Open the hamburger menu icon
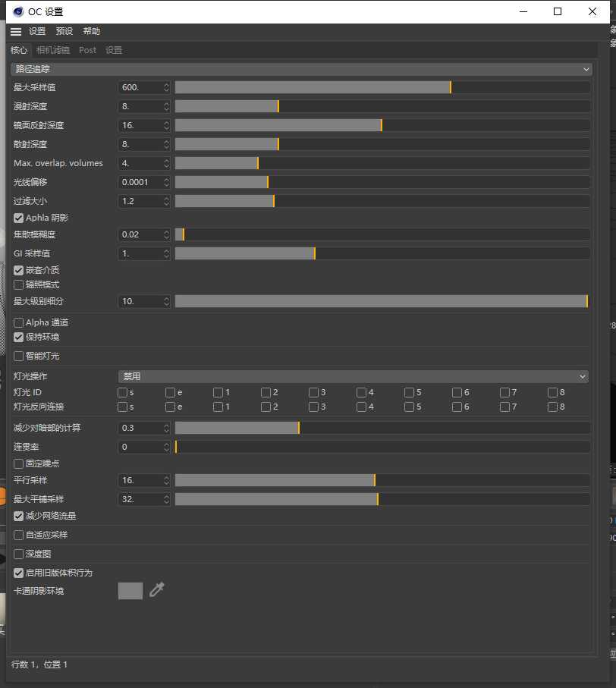The width and height of the screenshot is (616, 688). pyautogui.click(x=16, y=31)
